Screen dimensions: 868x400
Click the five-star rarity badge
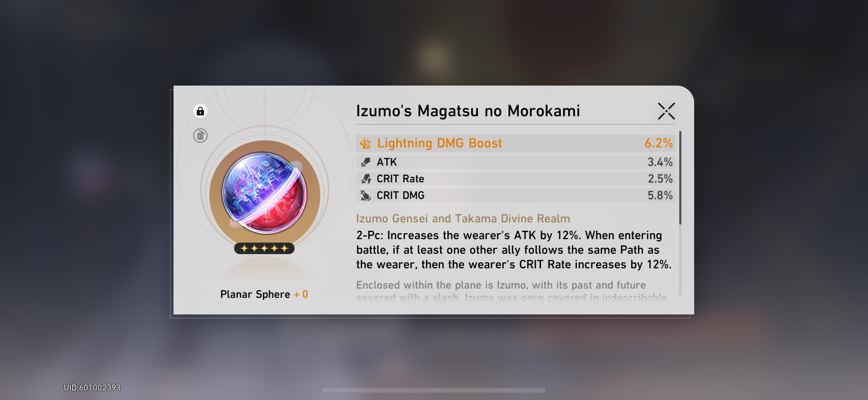point(264,248)
